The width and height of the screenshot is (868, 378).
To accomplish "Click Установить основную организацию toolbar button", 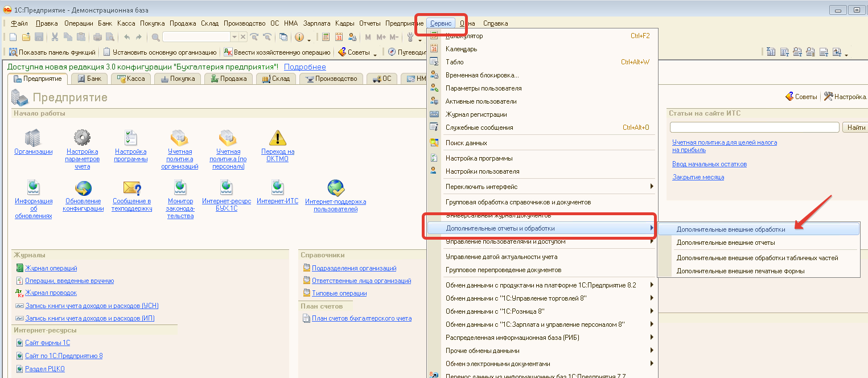I will 160,52.
